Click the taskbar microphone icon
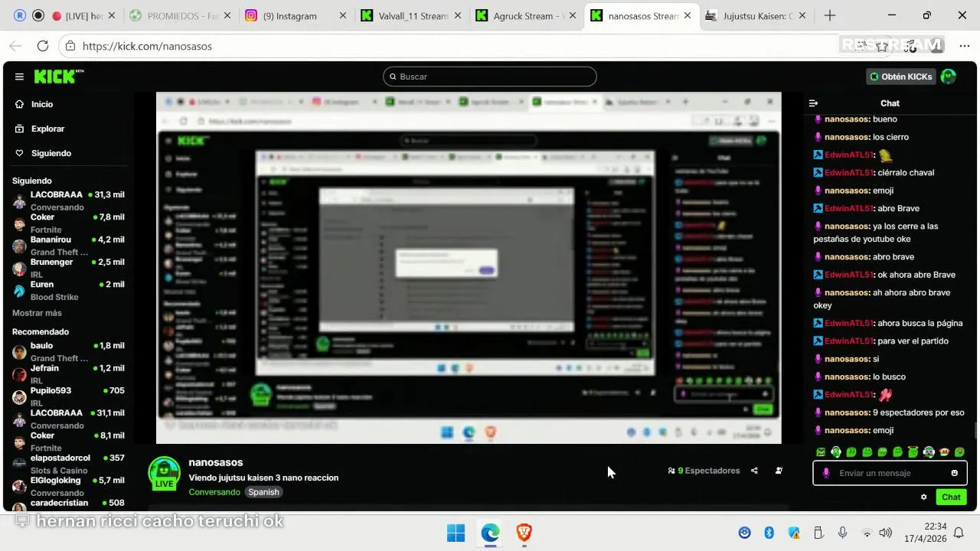This screenshot has height=551, width=980. coord(842,533)
